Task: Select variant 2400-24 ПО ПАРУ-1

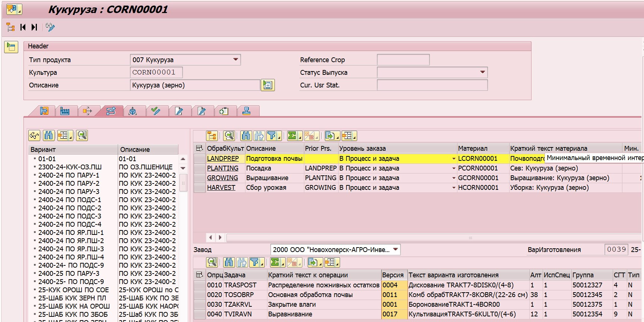Action: tap(69, 175)
